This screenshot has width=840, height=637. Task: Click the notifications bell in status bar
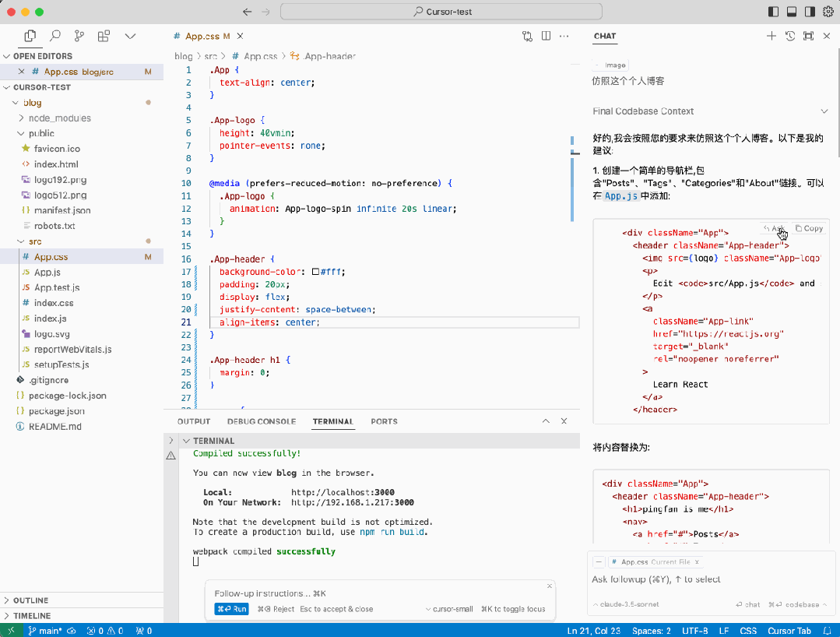[827, 631]
